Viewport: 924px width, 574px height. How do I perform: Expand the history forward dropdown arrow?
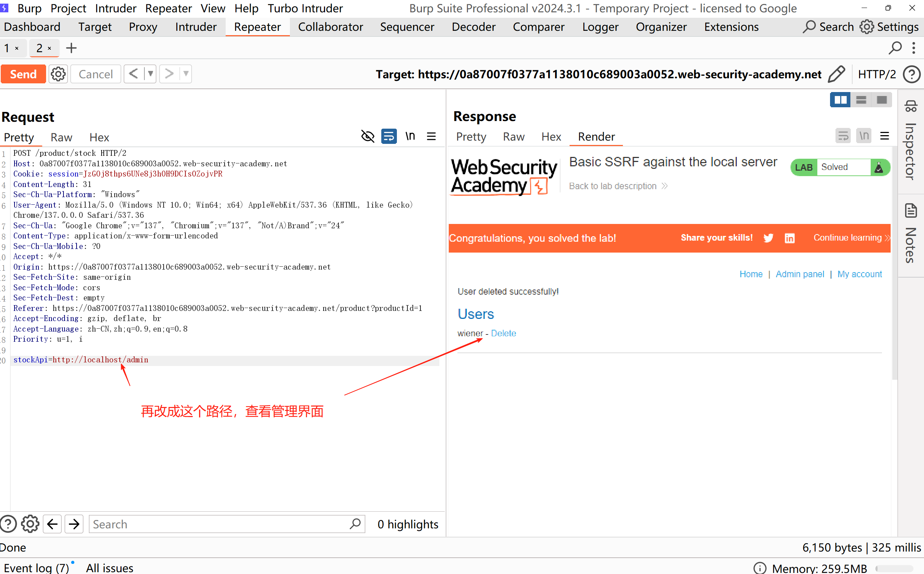click(x=186, y=74)
